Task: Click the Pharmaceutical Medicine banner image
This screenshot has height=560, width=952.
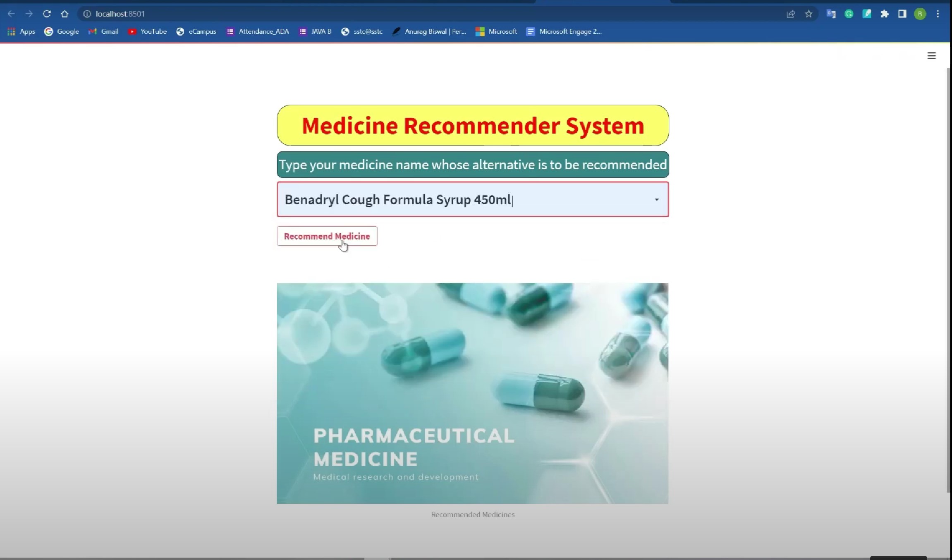Action: click(x=472, y=393)
